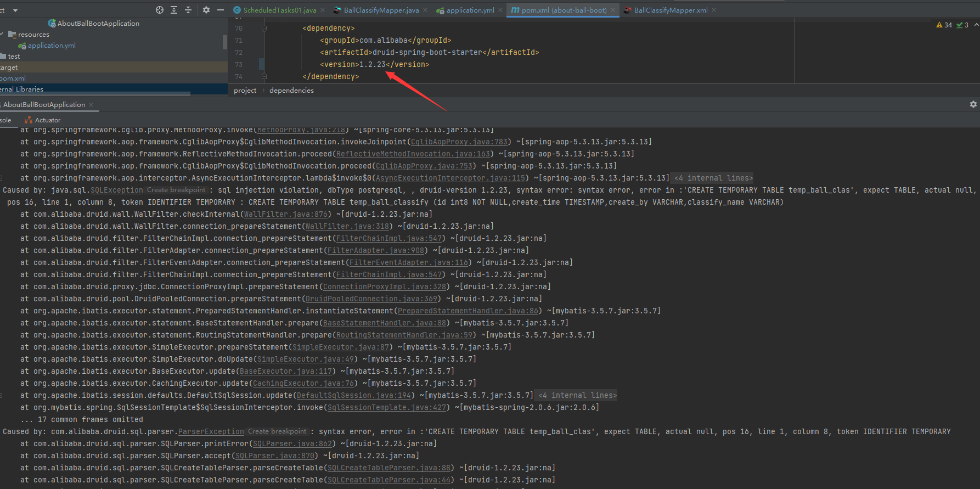
Task: Click the Project tree horizontal scrollbar
Action: coord(95,94)
